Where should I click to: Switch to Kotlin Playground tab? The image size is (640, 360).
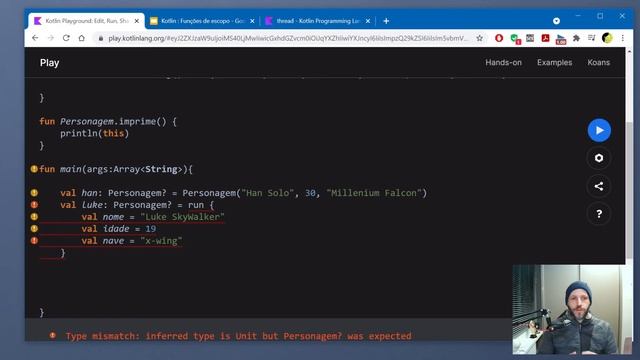[x=86, y=21]
